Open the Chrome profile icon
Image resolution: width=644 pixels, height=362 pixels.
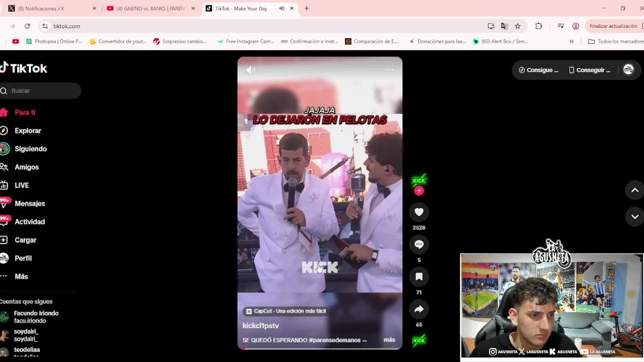[576, 26]
